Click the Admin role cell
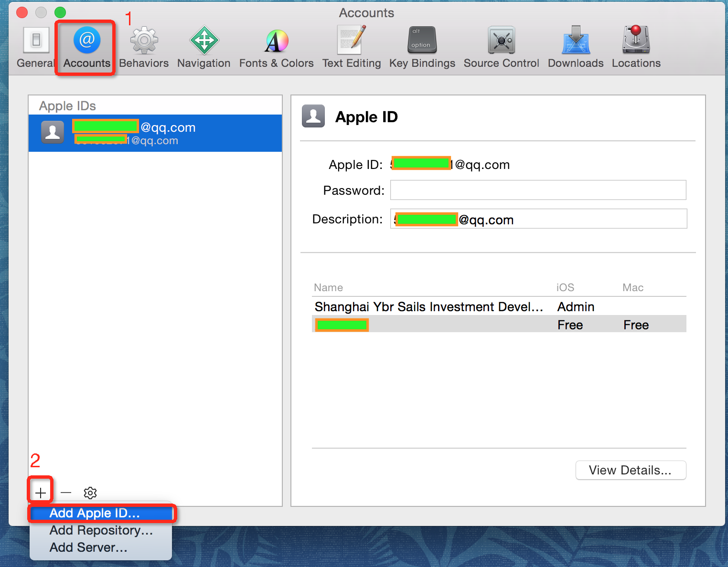Viewport: 728px width, 567px height. click(x=576, y=306)
